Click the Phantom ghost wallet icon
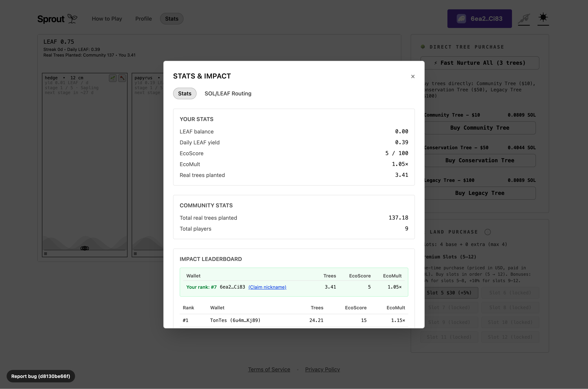588x389 pixels. (461, 19)
